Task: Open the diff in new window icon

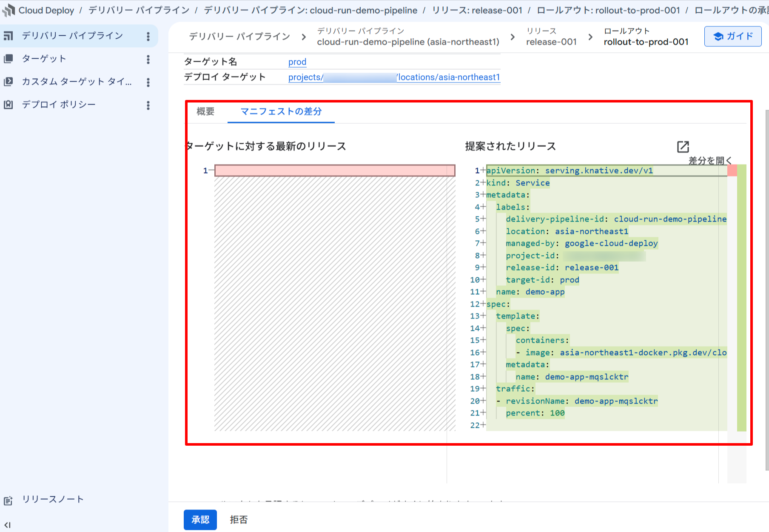Action: click(683, 147)
